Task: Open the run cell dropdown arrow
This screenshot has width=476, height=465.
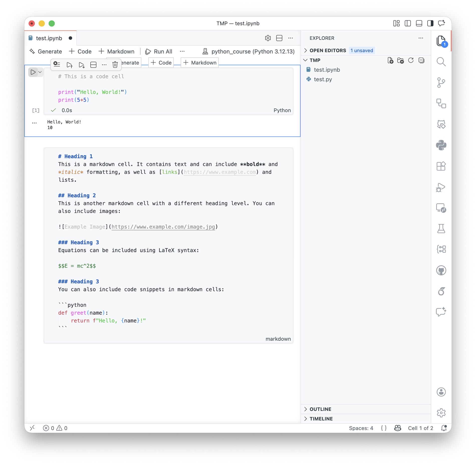Action: [x=40, y=72]
